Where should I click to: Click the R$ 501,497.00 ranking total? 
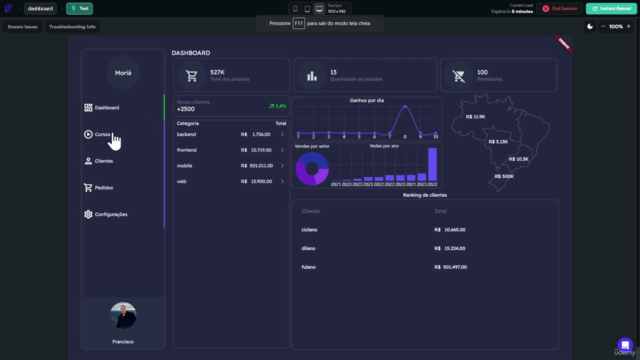coord(451,267)
